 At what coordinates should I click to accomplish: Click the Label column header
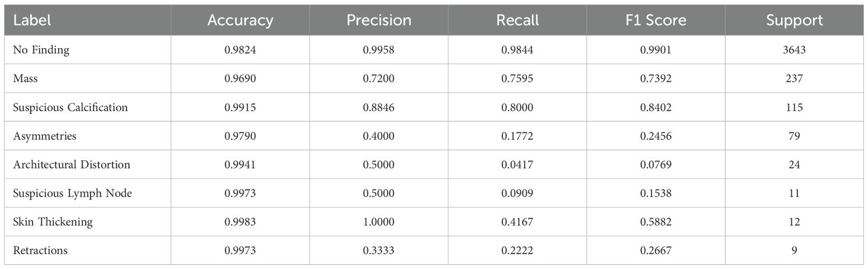coord(32,20)
